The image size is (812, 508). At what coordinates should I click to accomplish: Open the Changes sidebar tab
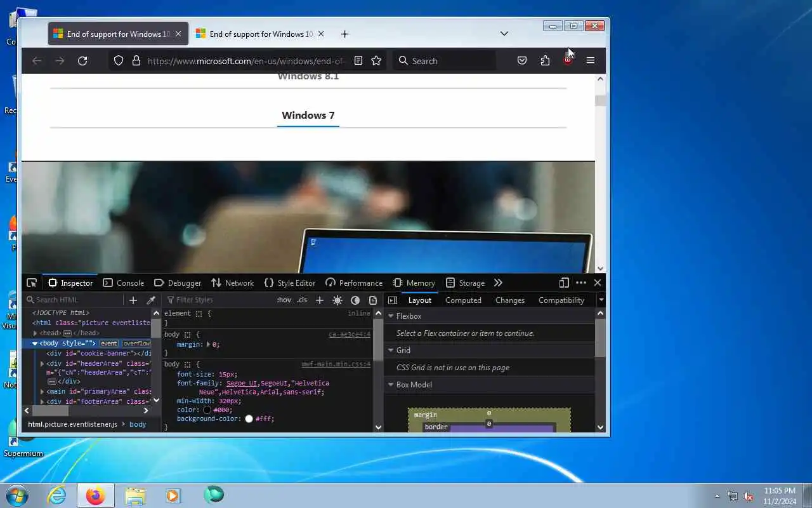(510, 300)
